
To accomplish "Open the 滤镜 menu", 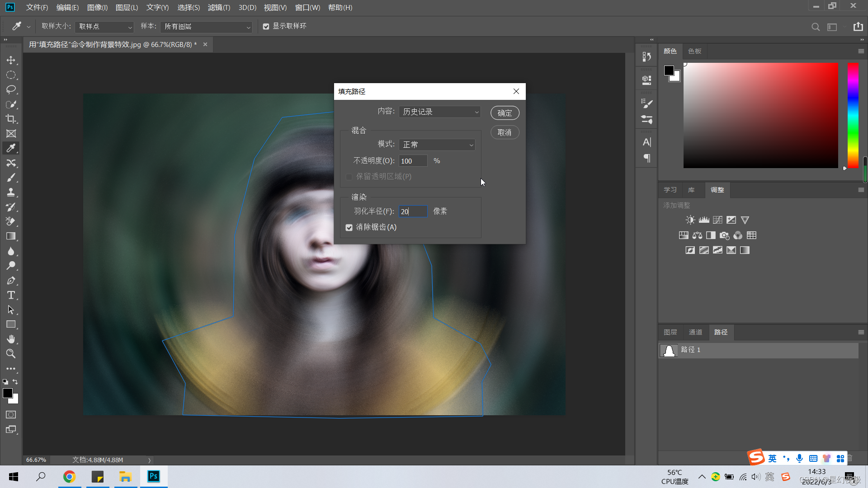I will point(219,8).
